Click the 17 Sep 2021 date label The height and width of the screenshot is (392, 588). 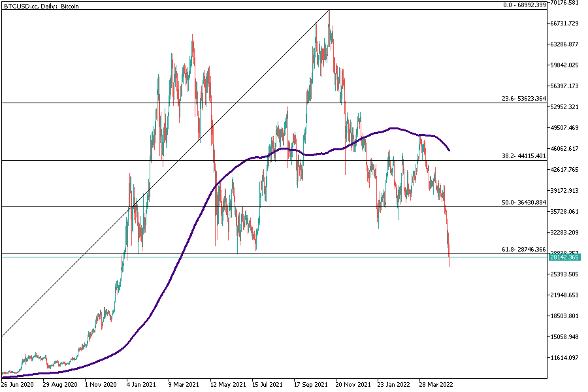(311, 385)
